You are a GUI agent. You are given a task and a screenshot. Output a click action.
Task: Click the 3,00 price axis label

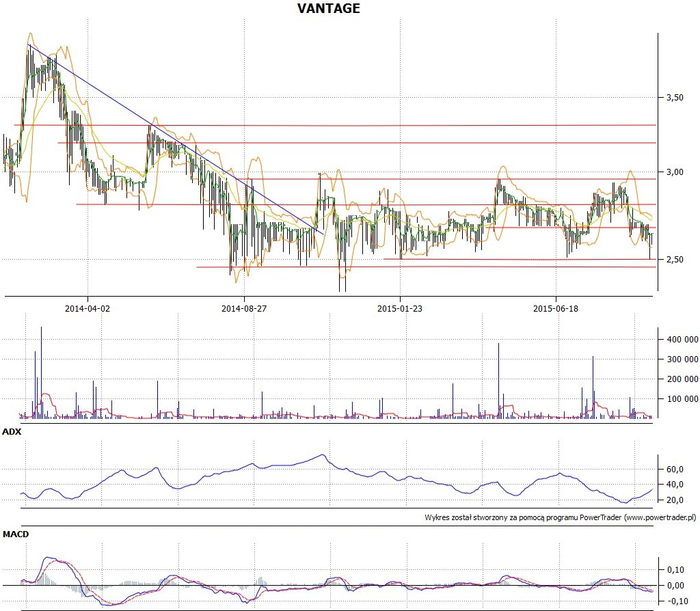[675, 172]
